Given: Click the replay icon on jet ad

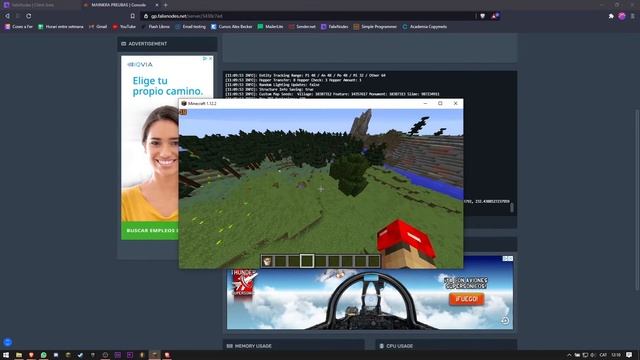Looking at the screenshot, I should pos(505,320).
